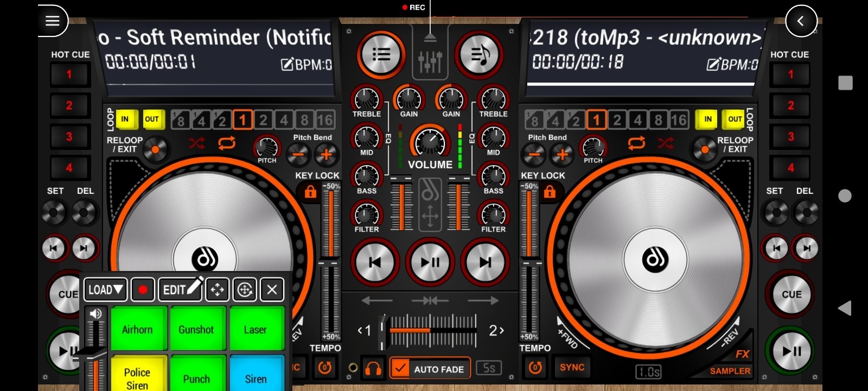The image size is (868, 391).
Task: Toggle left deck key lock
Action: coord(310,192)
